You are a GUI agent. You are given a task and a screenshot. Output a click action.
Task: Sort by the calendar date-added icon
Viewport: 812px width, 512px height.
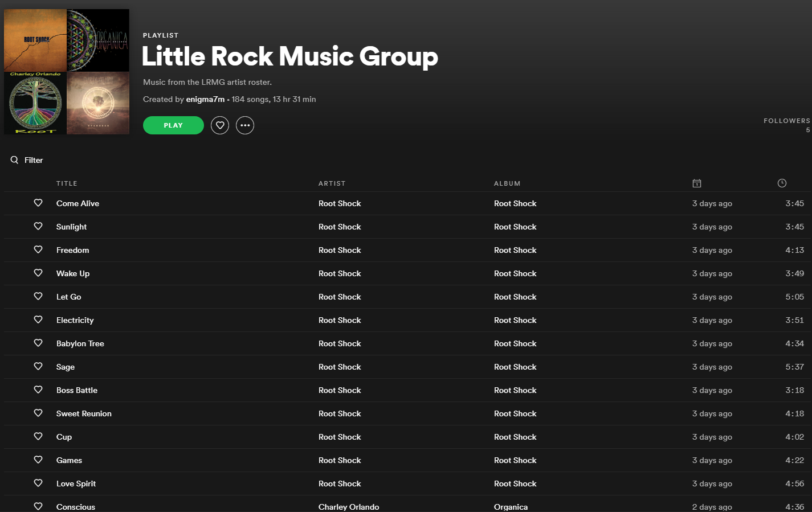[x=696, y=183]
